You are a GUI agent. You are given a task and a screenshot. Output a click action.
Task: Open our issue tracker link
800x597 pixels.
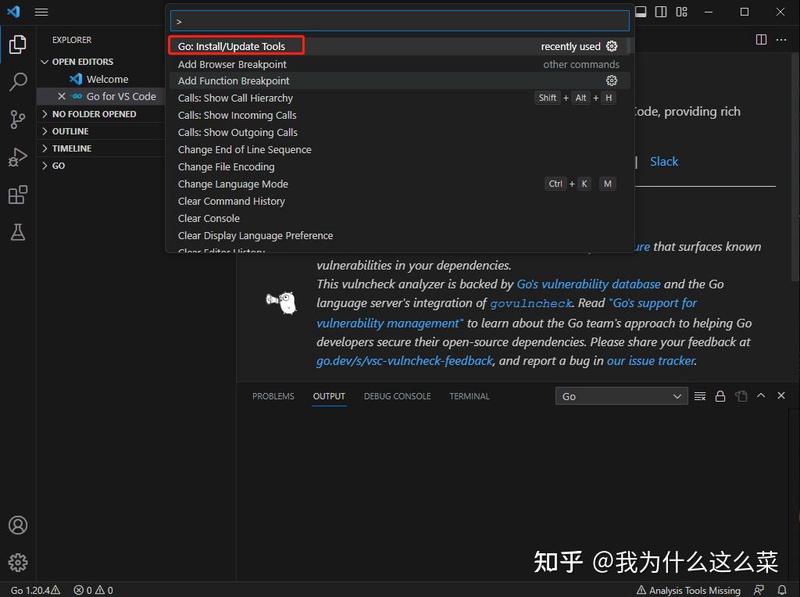[x=651, y=361]
